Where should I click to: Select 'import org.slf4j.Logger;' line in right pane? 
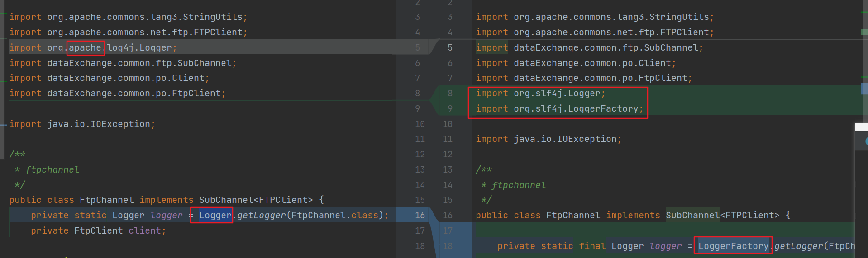pyautogui.click(x=540, y=93)
